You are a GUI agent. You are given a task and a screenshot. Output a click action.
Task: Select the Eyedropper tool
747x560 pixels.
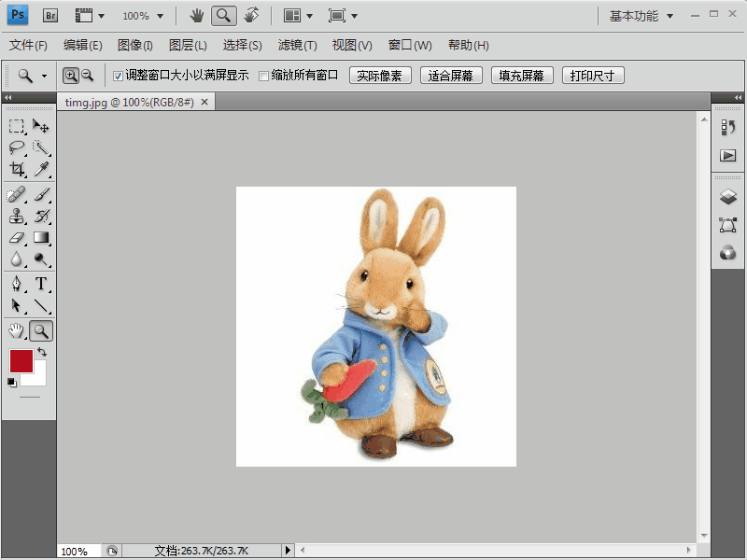(41, 169)
